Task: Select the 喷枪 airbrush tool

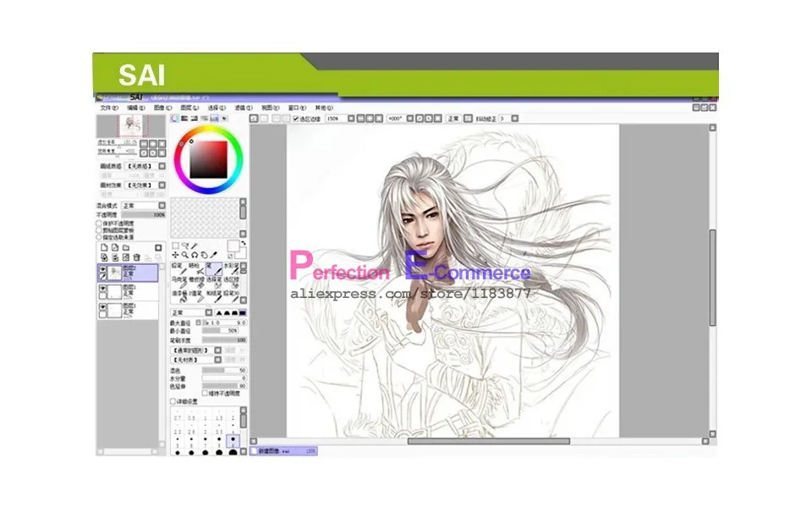Action: [x=197, y=268]
